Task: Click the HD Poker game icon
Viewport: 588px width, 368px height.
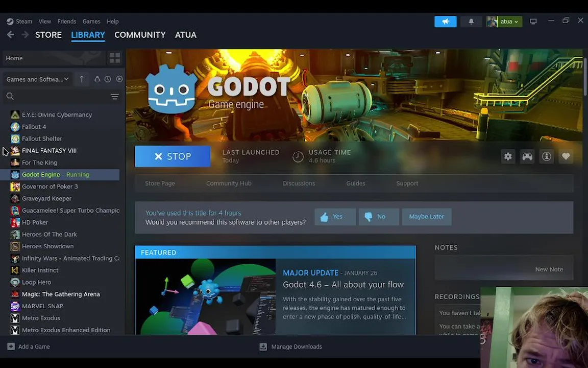Action: point(15,222)
